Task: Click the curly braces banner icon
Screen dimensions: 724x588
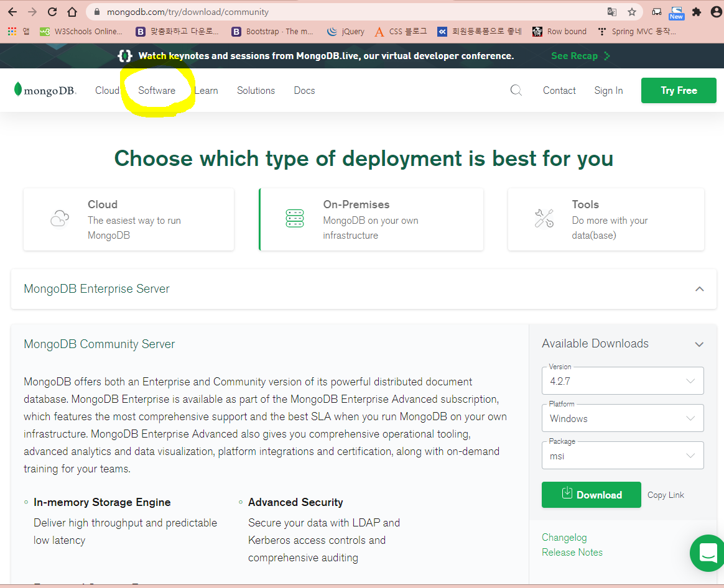Action: [x=124, y=56]
